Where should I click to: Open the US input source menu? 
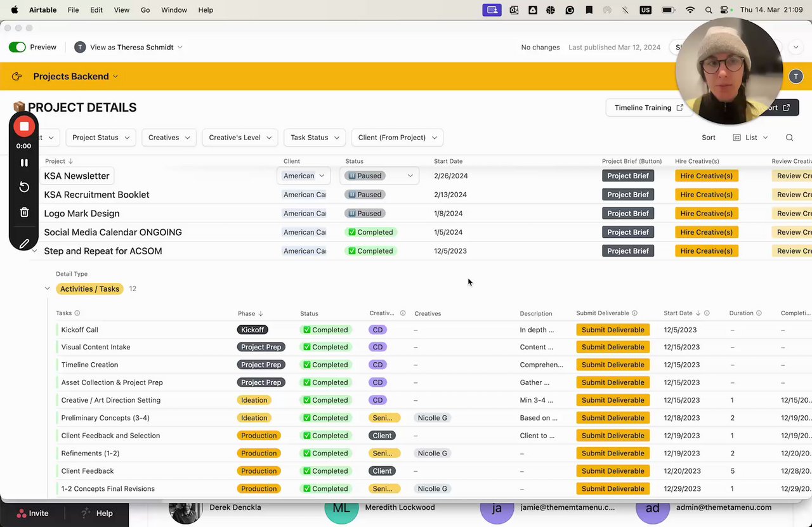pyautogui.click(x=645, y=10)
